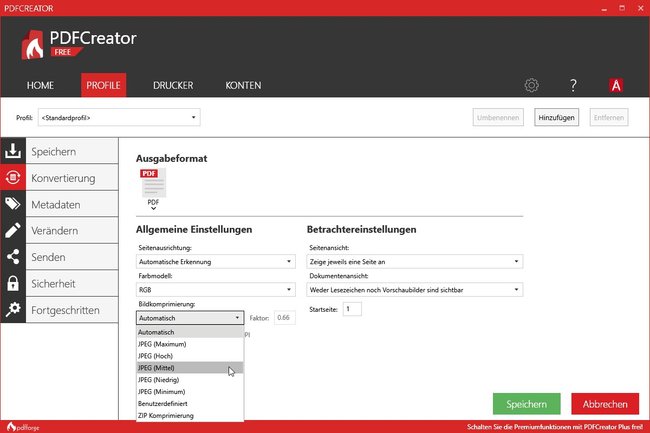Click the red architect A icon

pyautogui.click(x=616, y=85)
